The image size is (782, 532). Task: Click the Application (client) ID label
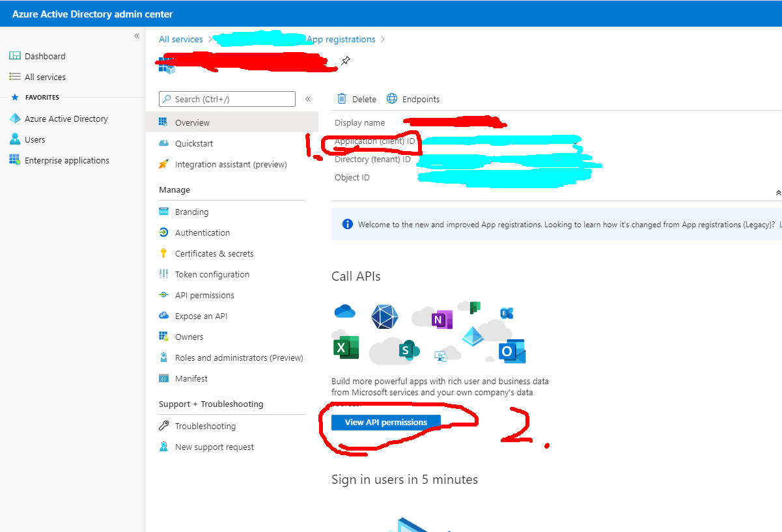(375, 141)
